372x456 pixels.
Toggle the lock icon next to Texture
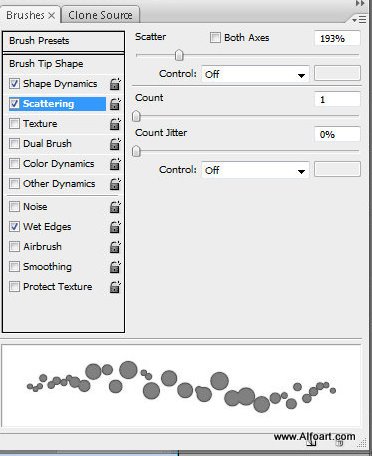tap(115, 124)
